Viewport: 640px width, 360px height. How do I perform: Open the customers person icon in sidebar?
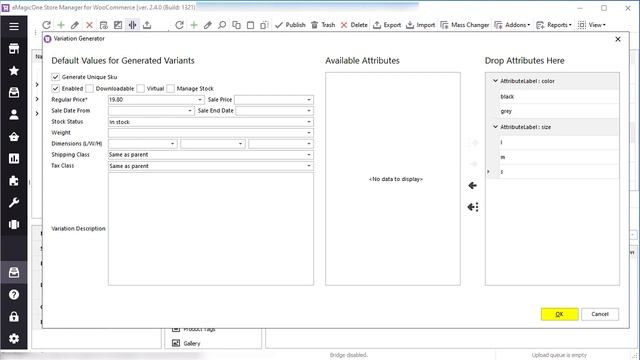[14, 115]
